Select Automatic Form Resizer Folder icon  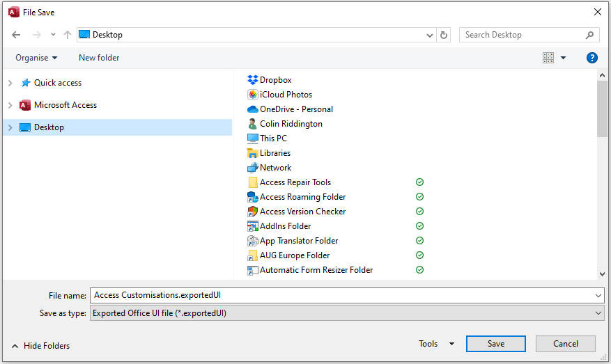[252, 270]
